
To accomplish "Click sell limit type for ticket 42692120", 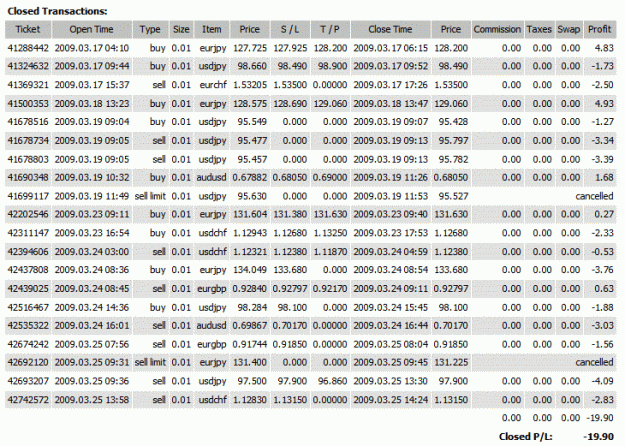I will click(150, 362).
